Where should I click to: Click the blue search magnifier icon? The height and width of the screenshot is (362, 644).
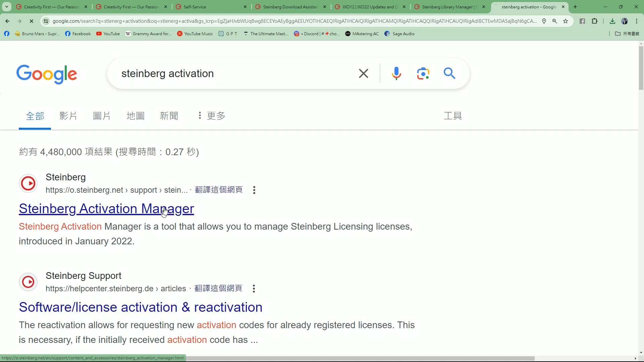pyautogui.click(x=449, y=73)
